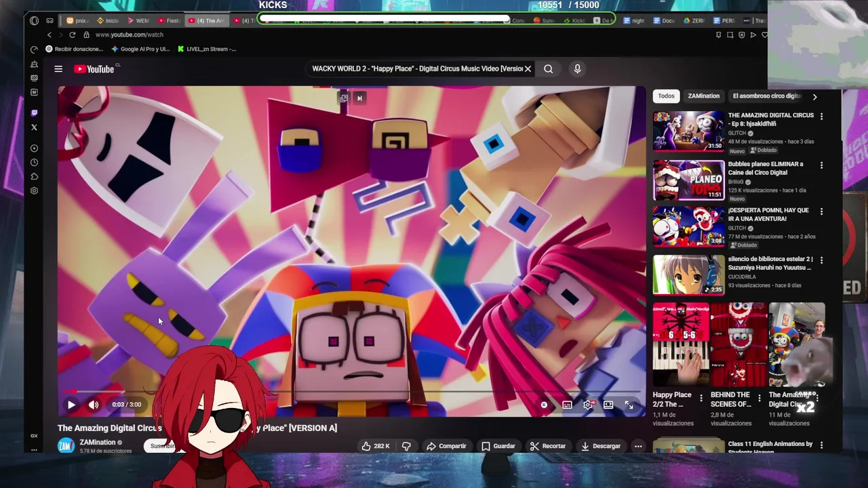Image resolution: width=868 pixels, height=488 pixels.
Task: Show more filter chips with right arrow
Action: tap(814, 97)
